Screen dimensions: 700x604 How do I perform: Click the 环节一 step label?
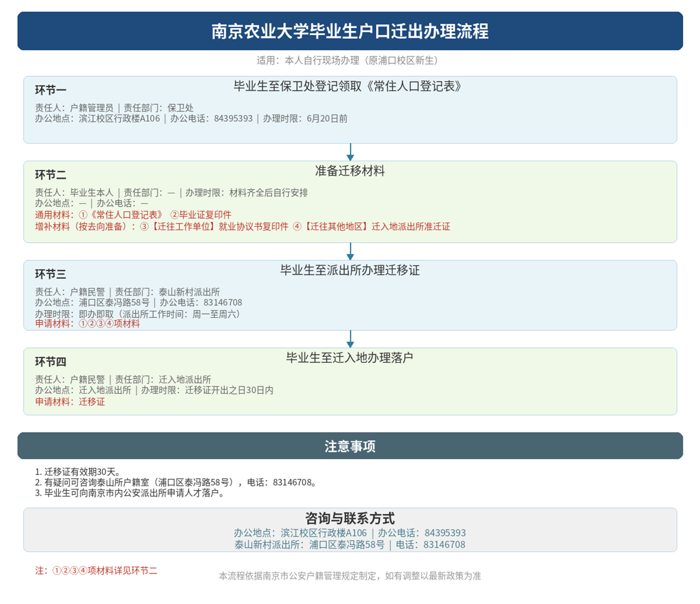(50, 90)
